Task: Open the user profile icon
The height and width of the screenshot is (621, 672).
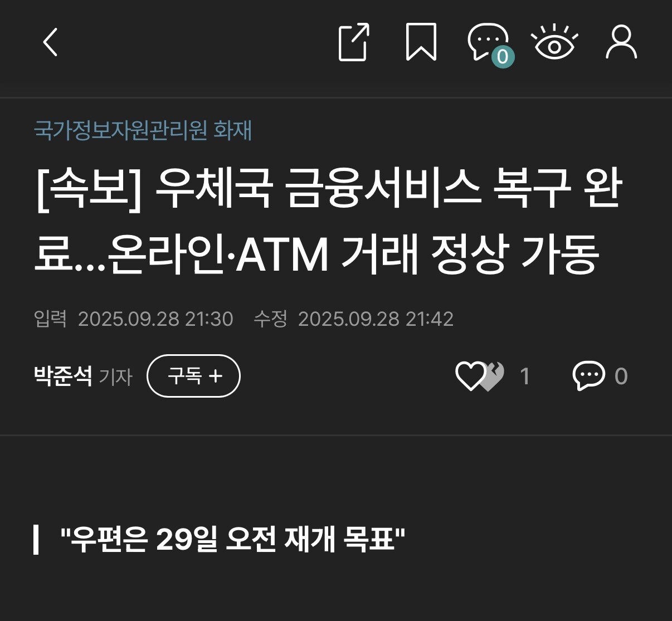Action: [621, 42]
